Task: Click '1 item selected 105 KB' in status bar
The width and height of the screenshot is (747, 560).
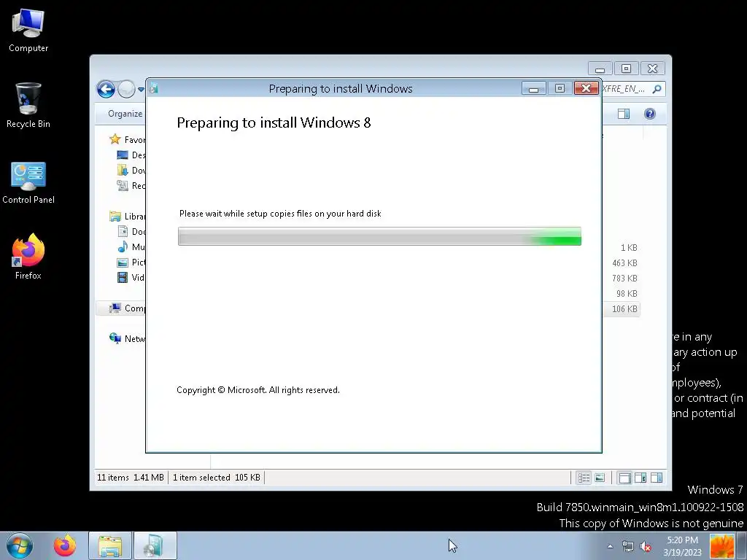Action: coord(216,477)
